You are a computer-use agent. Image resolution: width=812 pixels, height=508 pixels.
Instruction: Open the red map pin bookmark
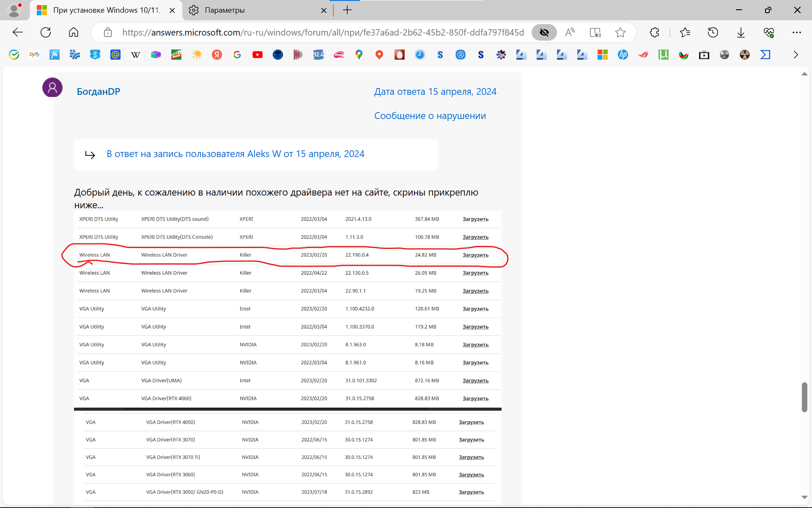tap(379, 55)
